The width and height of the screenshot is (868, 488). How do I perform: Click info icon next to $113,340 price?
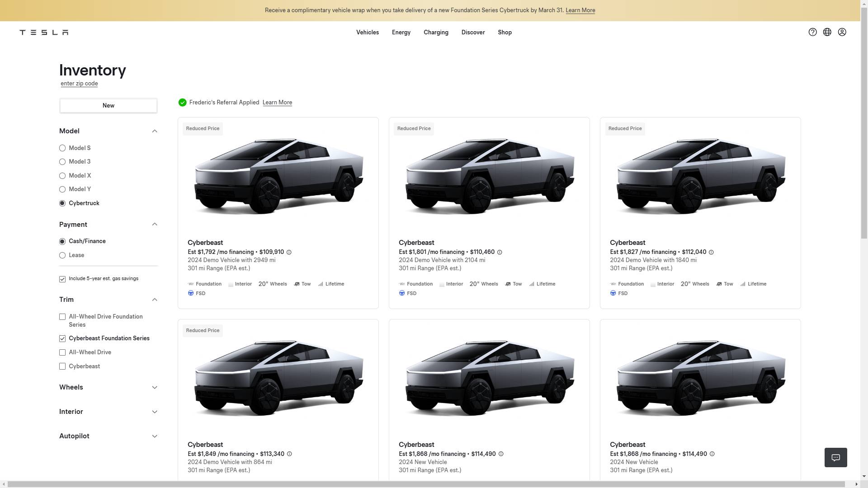pyautogui.click(x=289, y=454)
